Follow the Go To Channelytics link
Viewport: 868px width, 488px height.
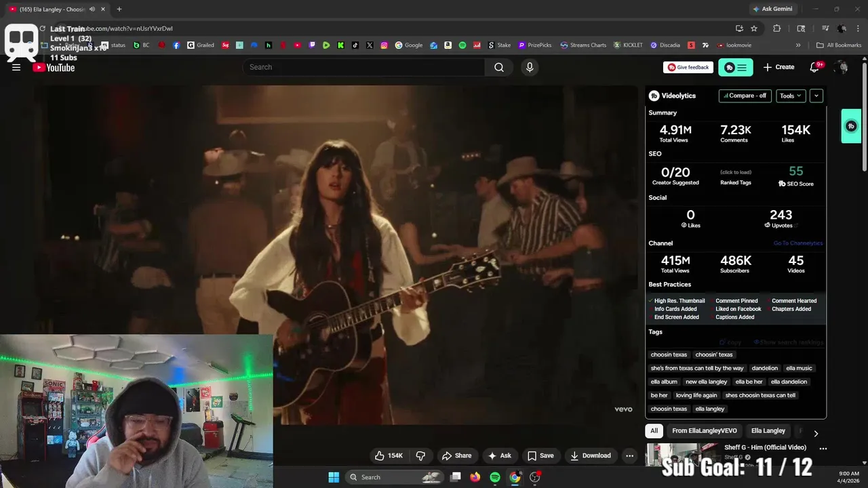point(798,243)
